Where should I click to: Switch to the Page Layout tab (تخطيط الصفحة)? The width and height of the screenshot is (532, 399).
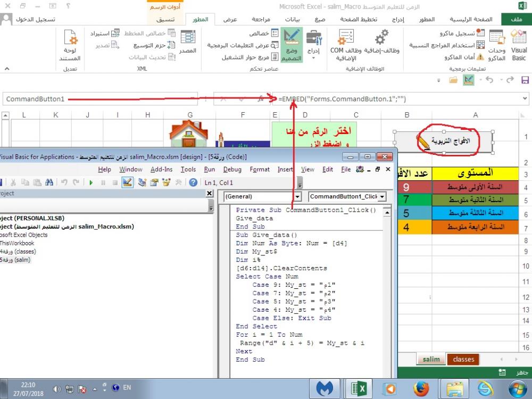pos(359,19)
